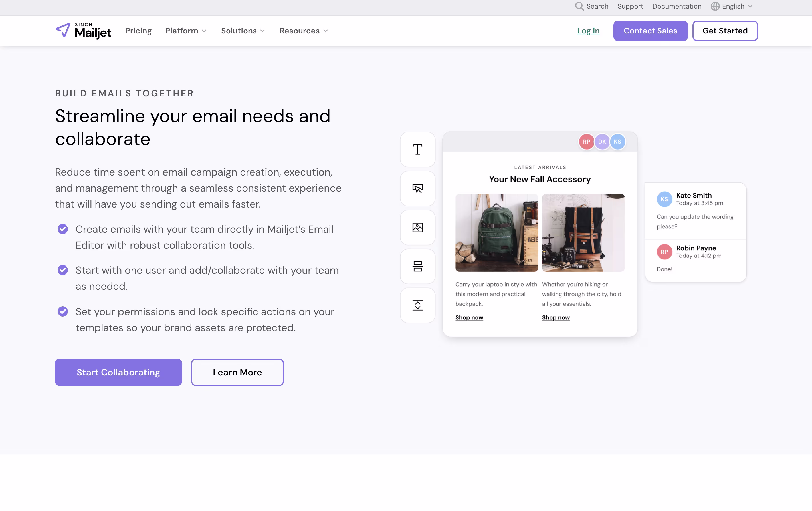Open the Resources dropdown

pyautogui.click(x=303, y=31)
